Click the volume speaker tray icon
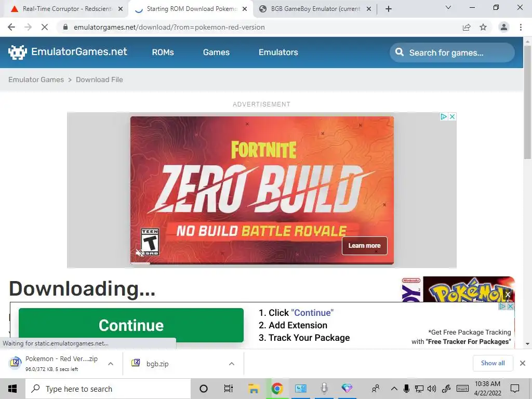 coord(432,389)
